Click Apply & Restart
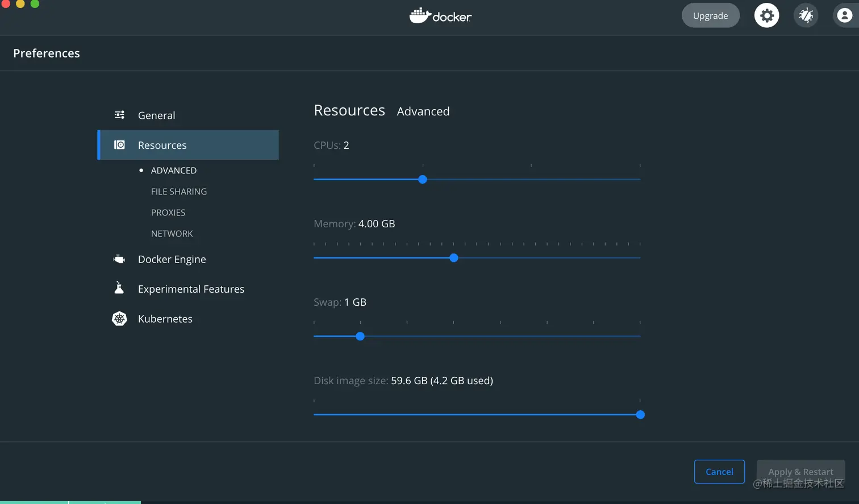The width and height of the screenshot is (859, 504). [x=800, y=472]
